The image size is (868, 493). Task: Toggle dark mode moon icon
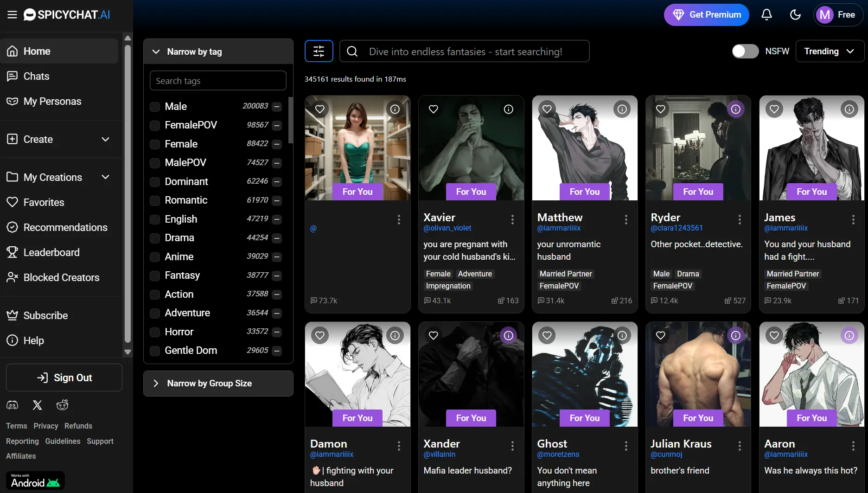pos(795,15)
